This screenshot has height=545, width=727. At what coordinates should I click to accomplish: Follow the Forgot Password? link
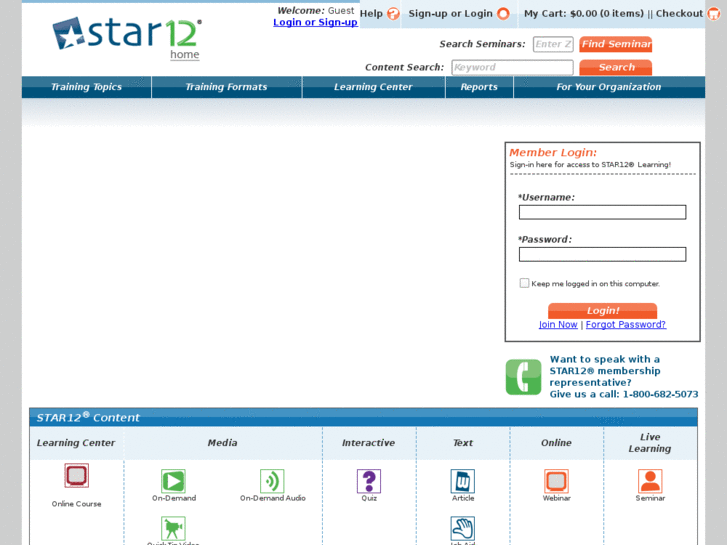(x=626, y=325)
